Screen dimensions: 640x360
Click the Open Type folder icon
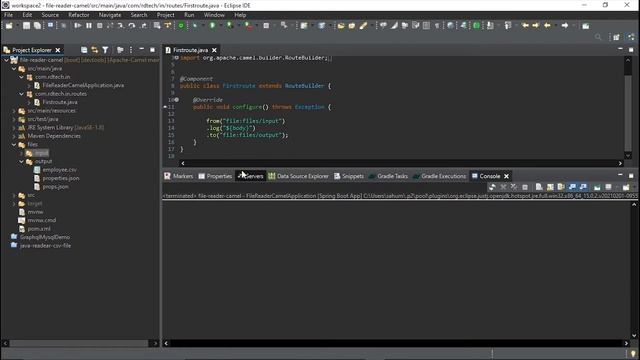[341, 26]
